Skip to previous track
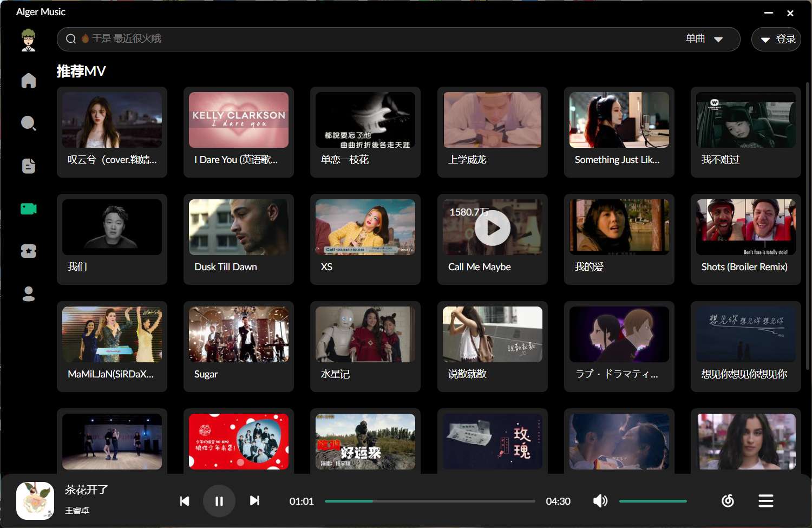The width and height of the screenshot is (812, 528). tap(185, 501)
